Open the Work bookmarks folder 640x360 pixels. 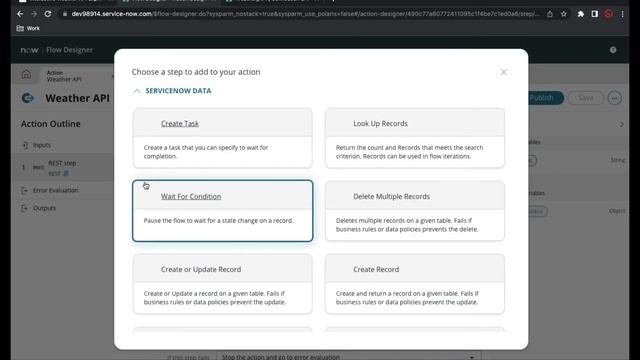(28, 28)
